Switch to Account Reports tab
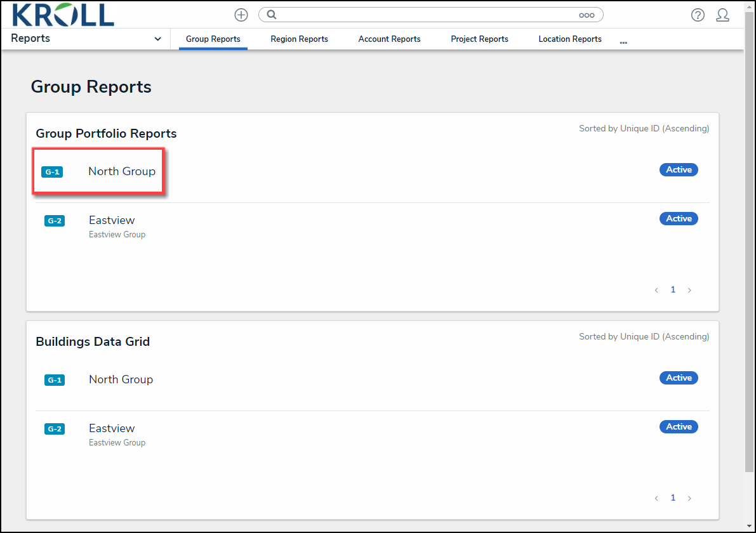 [390, 39]
